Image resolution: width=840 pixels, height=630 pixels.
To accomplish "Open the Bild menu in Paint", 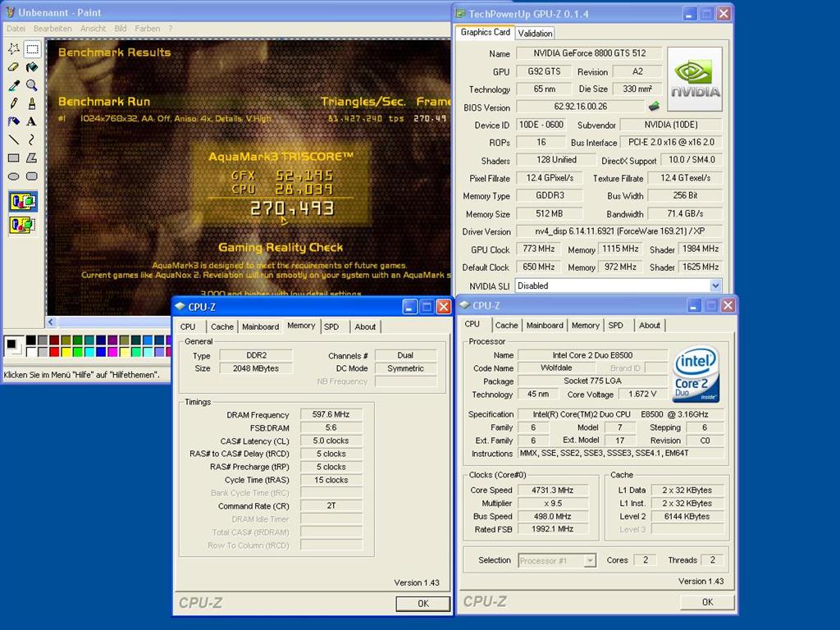I will click(121, 29).
